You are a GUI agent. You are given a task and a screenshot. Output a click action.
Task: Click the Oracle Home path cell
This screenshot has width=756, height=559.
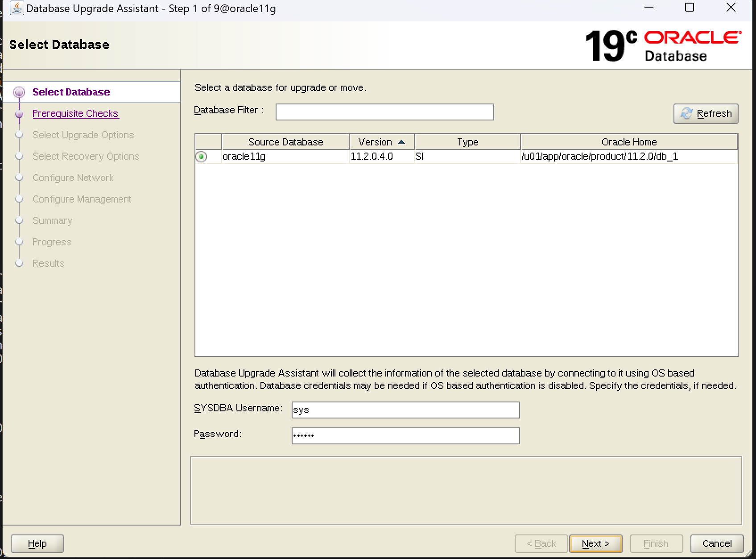click(629, 157)
